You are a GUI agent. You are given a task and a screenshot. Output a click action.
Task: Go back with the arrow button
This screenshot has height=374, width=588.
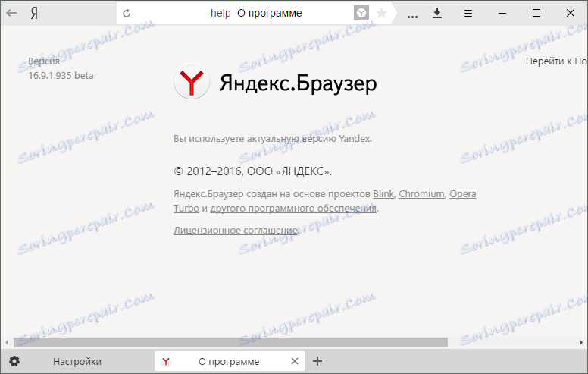click(x=11, y=13)
